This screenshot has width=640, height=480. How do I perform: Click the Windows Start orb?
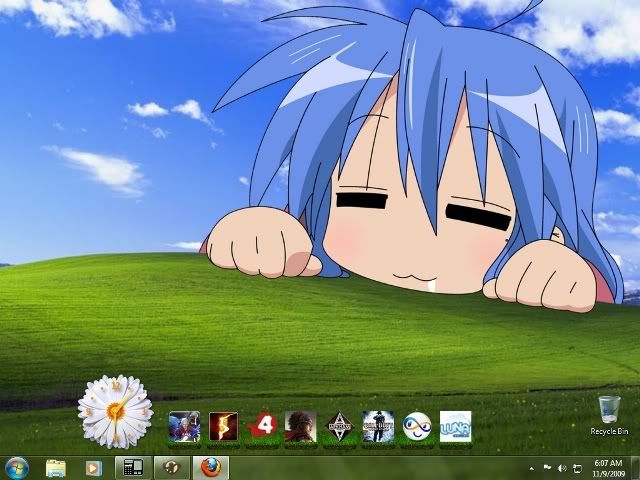pyautogui.click(x=17, y=467)
